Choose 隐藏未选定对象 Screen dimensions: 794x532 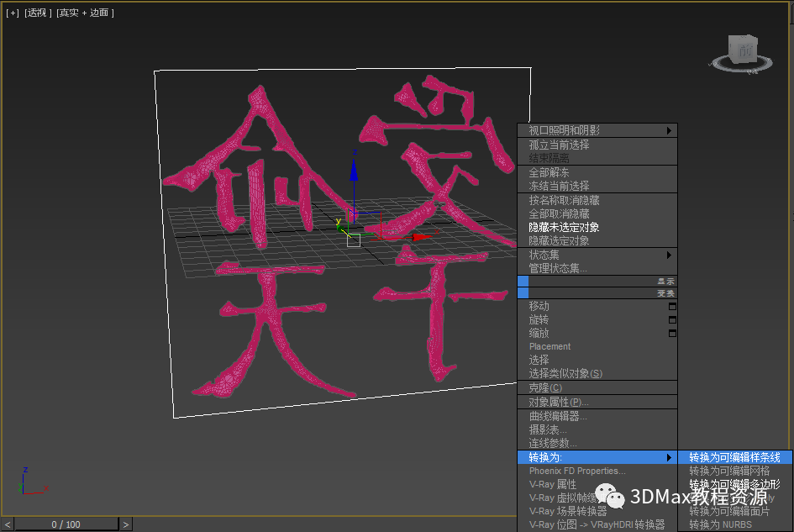point(564,228)
